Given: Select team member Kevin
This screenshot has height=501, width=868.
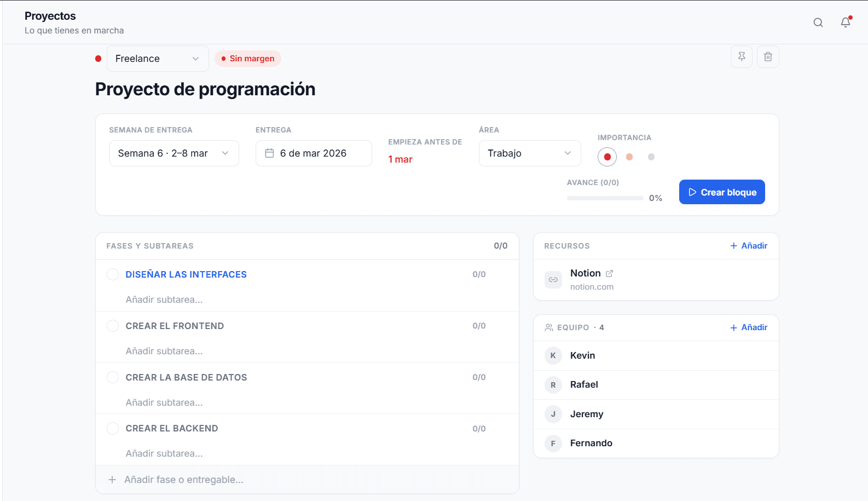Looking at the screenshot, I should click(x=656, y=356).
